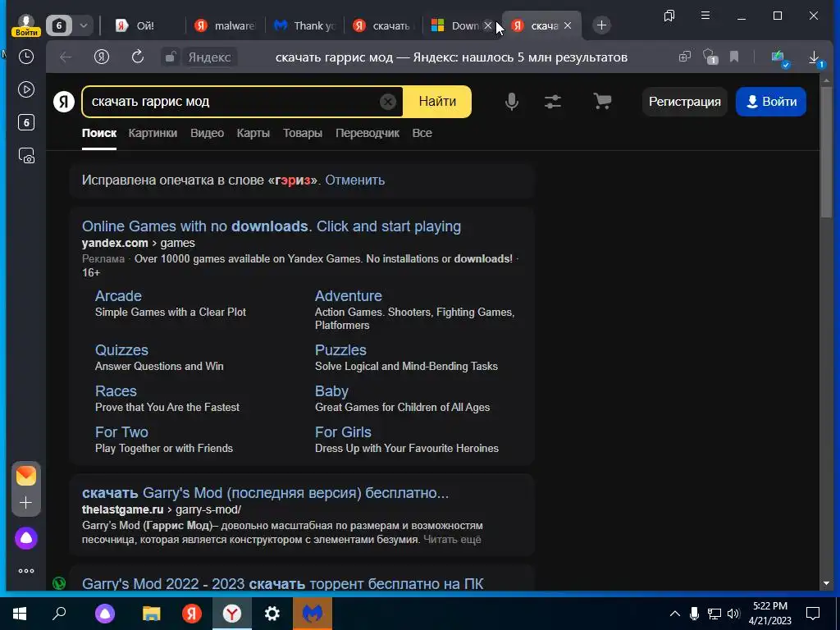This screenshot has height=630, width=840.
Task: Go back with the back arrow
Action: point(66,57)
